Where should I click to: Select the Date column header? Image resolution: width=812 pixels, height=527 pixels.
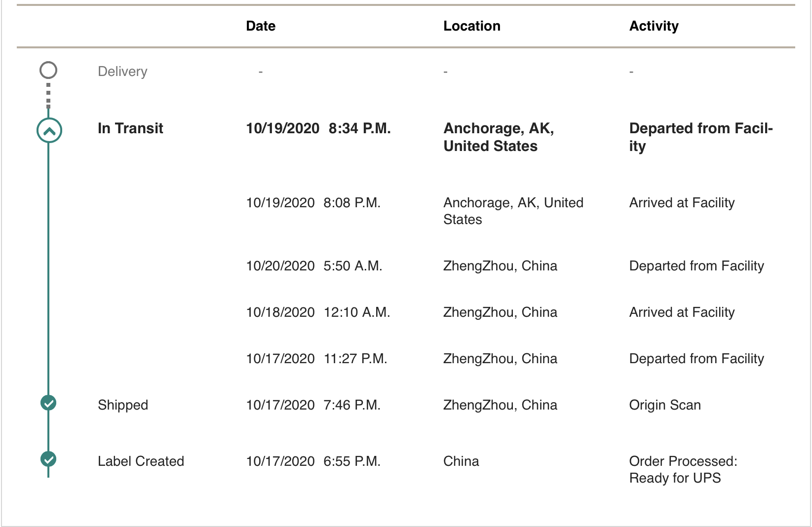[x=261, y=26]
